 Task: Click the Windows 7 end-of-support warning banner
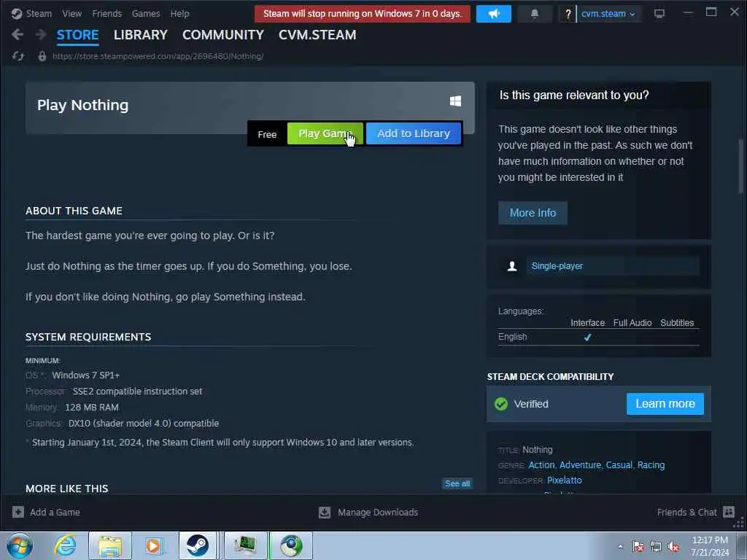[x=363, y=14]
